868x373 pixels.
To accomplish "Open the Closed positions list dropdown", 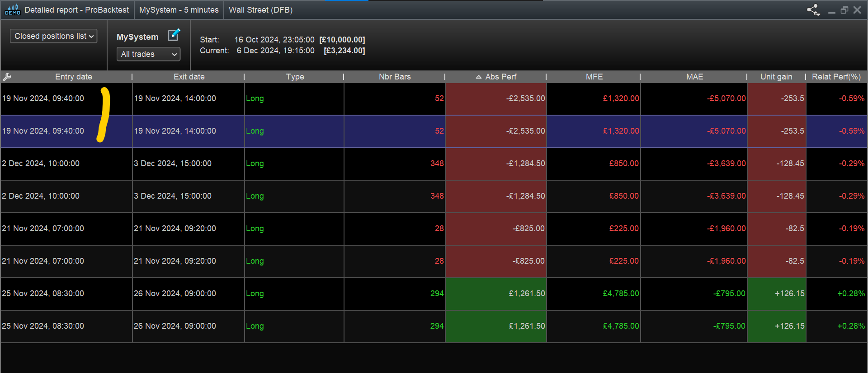I will pos(54,36).
